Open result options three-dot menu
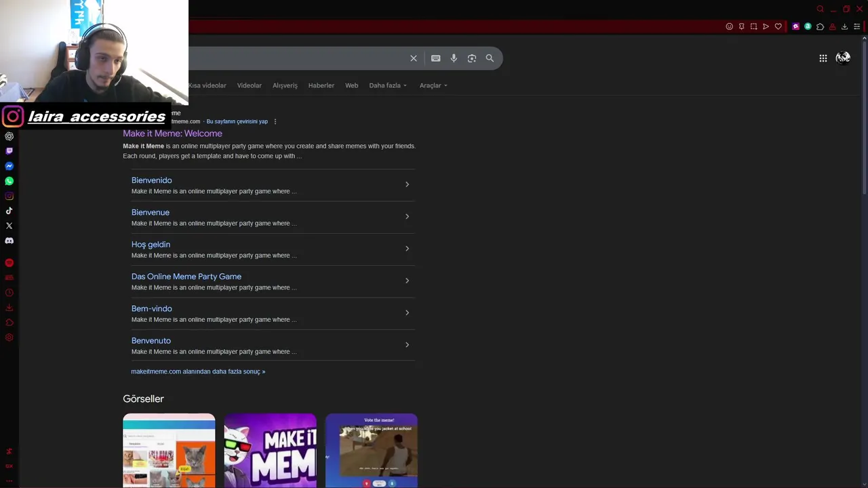Image resolution: width=868 pixels, height=488 pixels. pos(275,121)
